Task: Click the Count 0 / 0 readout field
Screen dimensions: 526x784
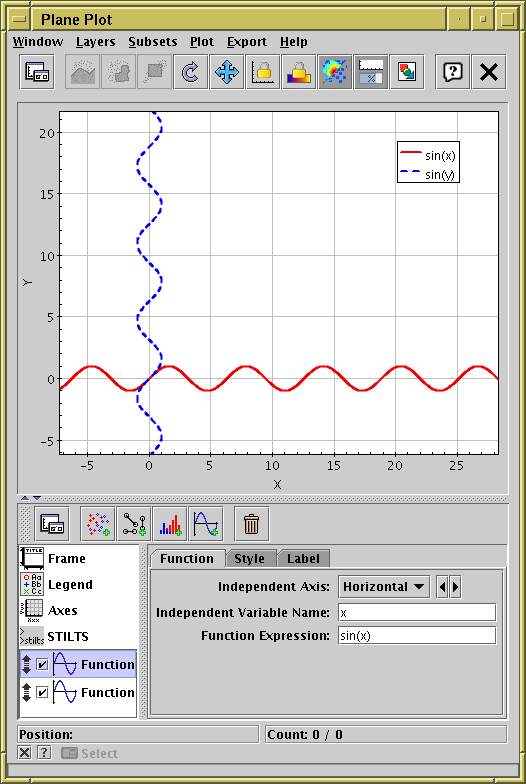Action: point(386,734)
